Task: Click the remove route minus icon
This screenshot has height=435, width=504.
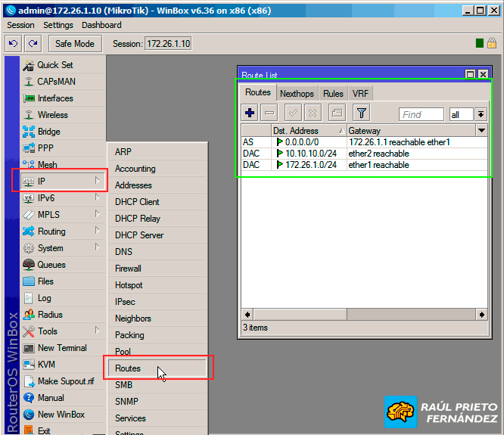Action: (x=269, y=113)
